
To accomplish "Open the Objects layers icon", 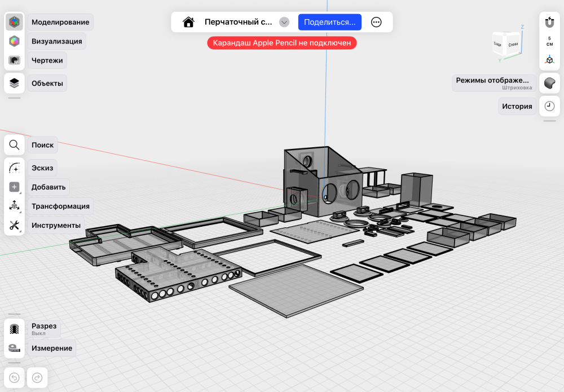I will coord(14,83).
